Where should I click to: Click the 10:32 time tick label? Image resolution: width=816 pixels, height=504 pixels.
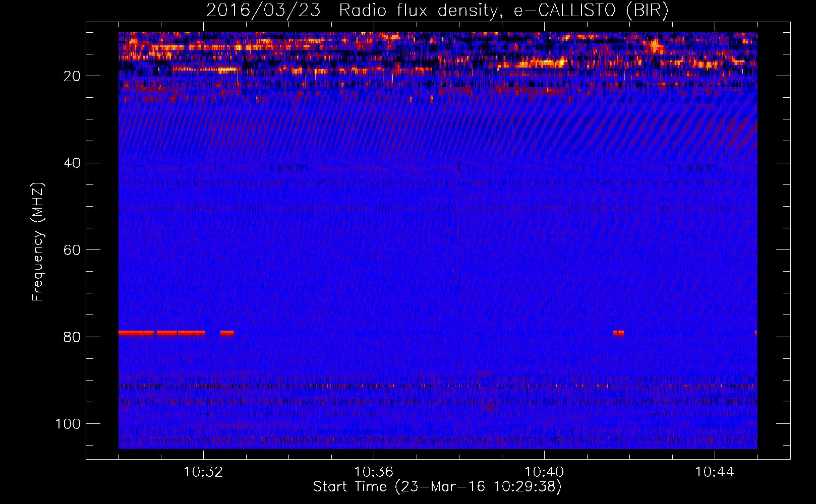tap(203, 472)
